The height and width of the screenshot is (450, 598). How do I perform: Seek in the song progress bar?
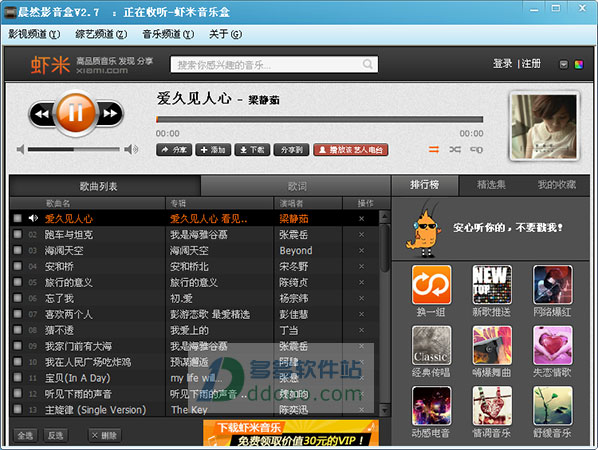(x=320, y=119)
